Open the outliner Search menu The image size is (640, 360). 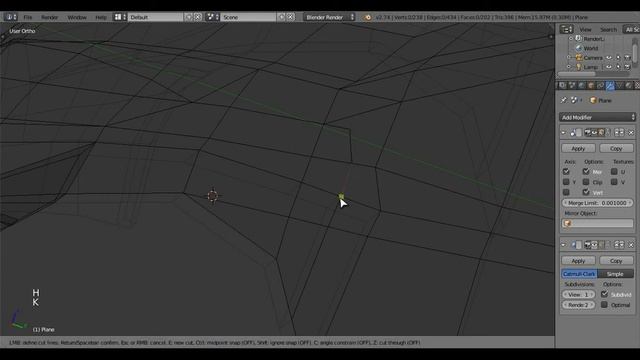[608, 29]
